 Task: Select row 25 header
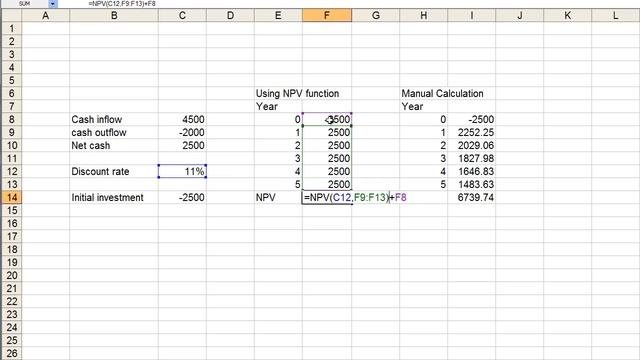[11, 340]
